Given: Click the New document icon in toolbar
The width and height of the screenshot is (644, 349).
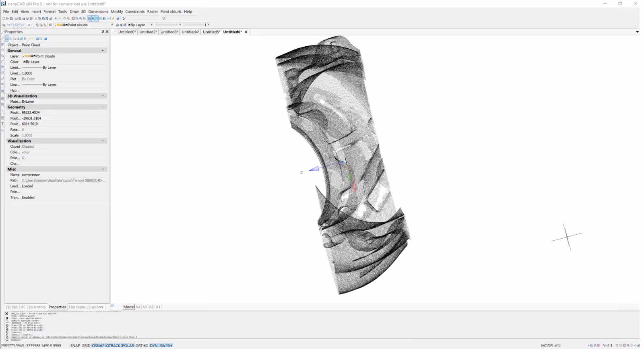Looking at the screenshot, I should (x=4, y=19).
